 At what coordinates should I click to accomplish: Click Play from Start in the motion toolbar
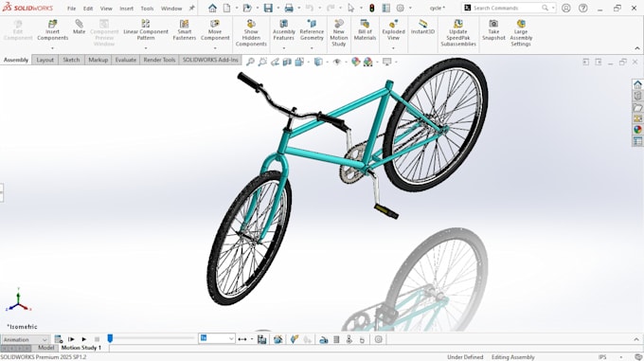click(71, 339)
